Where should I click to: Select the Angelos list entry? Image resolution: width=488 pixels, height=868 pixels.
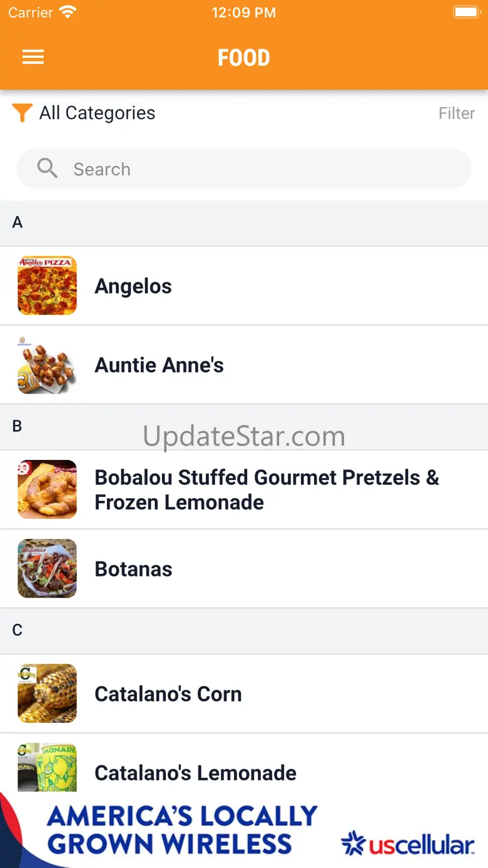[x=244, y=285]
